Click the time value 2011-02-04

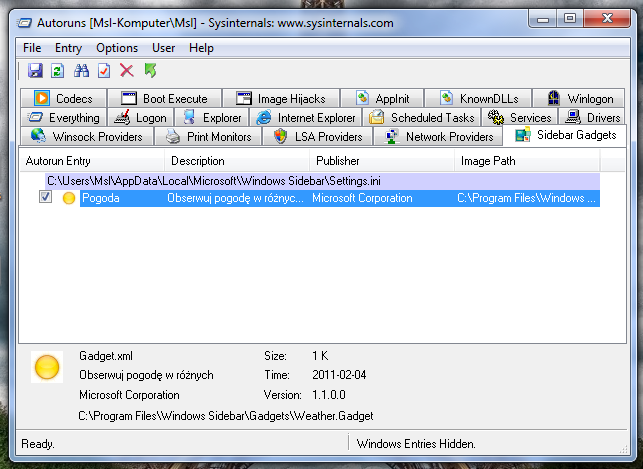(x=339, y=375)
